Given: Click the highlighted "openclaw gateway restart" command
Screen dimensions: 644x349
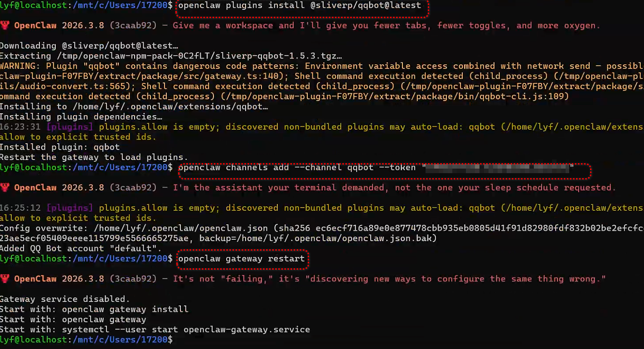Looking at the screenshot, I should (241, 259).
